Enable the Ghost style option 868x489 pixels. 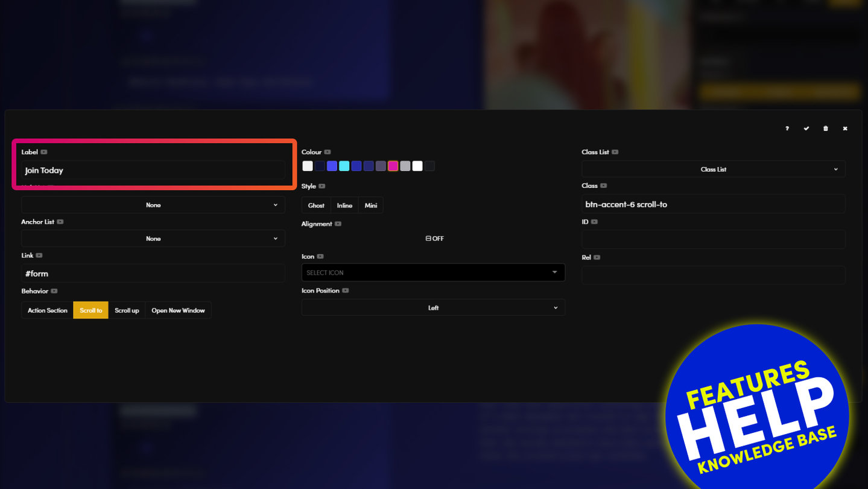pyautogui.click(x=316, y=205)
